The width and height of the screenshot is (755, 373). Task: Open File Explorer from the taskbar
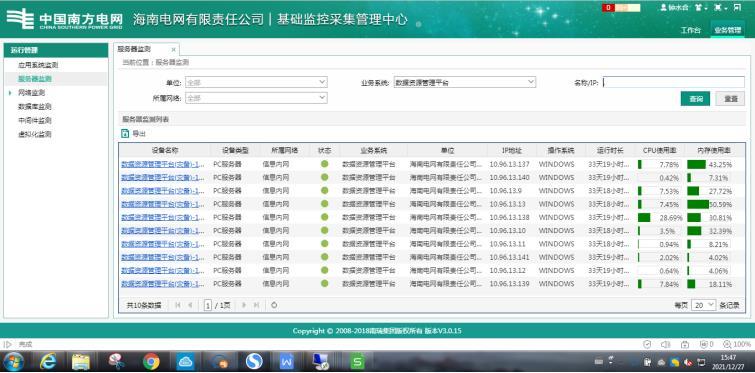click(80, 361)
